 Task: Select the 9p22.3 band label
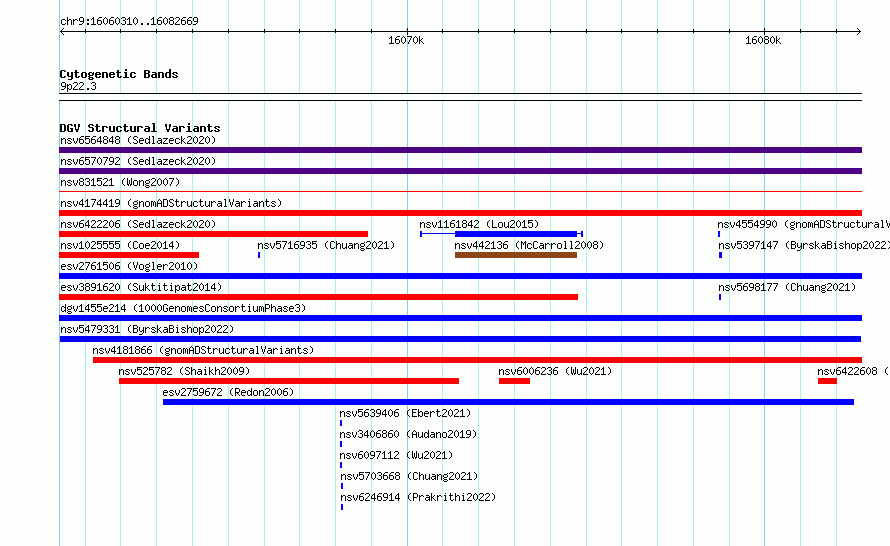coord(78,86)
